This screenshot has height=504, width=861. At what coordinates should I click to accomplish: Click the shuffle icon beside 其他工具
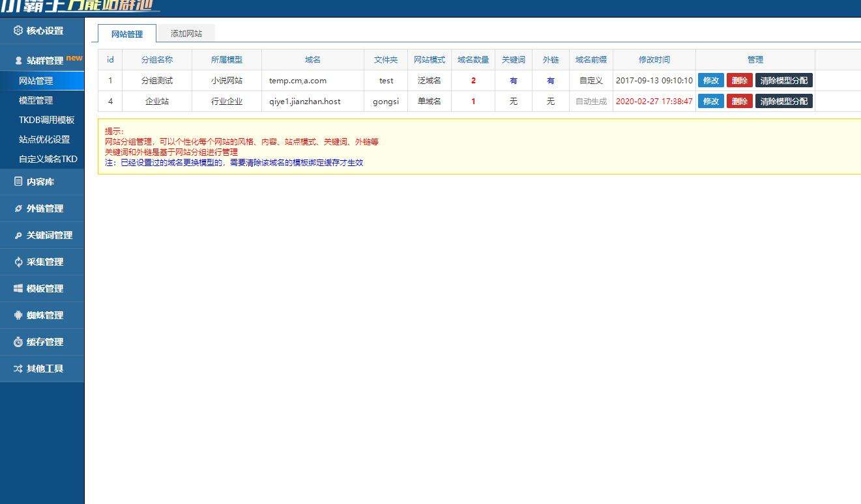pyautogui.click(x=18, y=369)
